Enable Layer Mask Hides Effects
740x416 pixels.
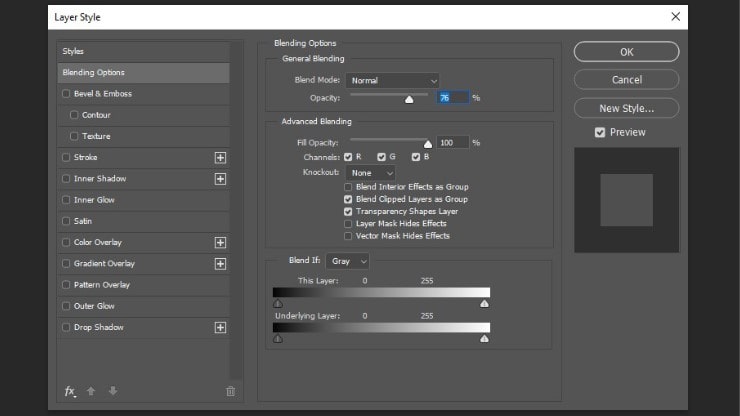click(348, 224)
